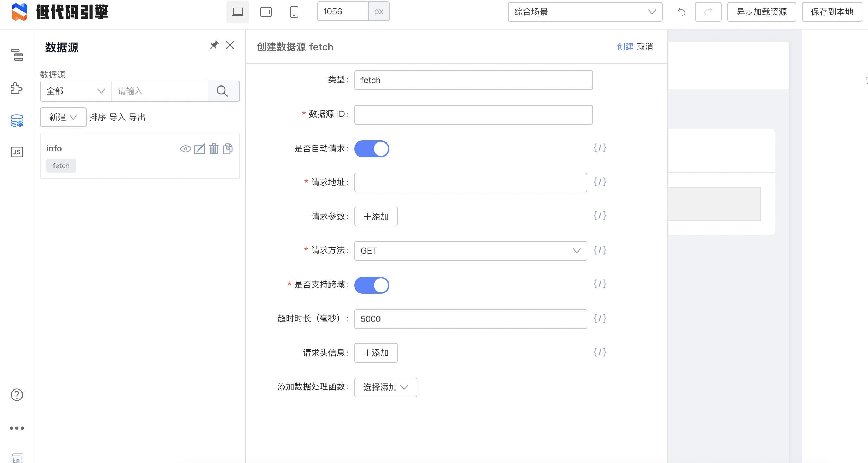The width and height of the screenshot is (868, 463).
Task: Open the 综合场景 scenario dropdown
Action: click(x=585, y=12)
